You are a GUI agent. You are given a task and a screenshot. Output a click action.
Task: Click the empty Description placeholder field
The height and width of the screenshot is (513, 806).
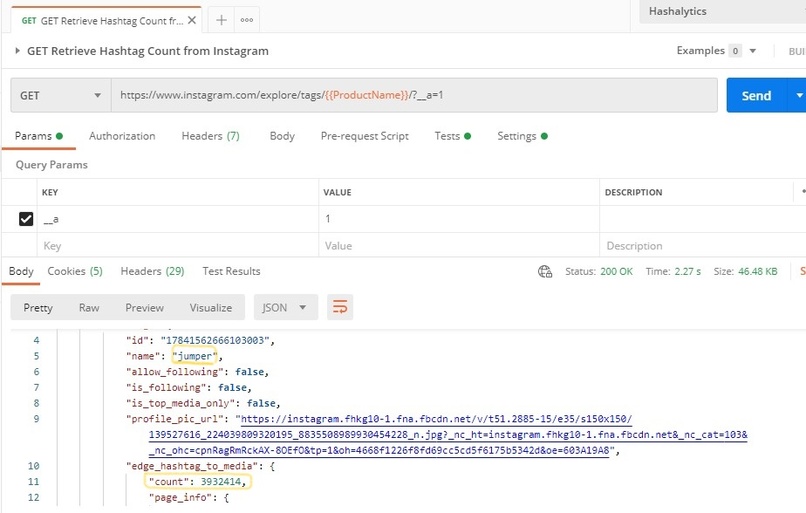click(x=703, y=246)
